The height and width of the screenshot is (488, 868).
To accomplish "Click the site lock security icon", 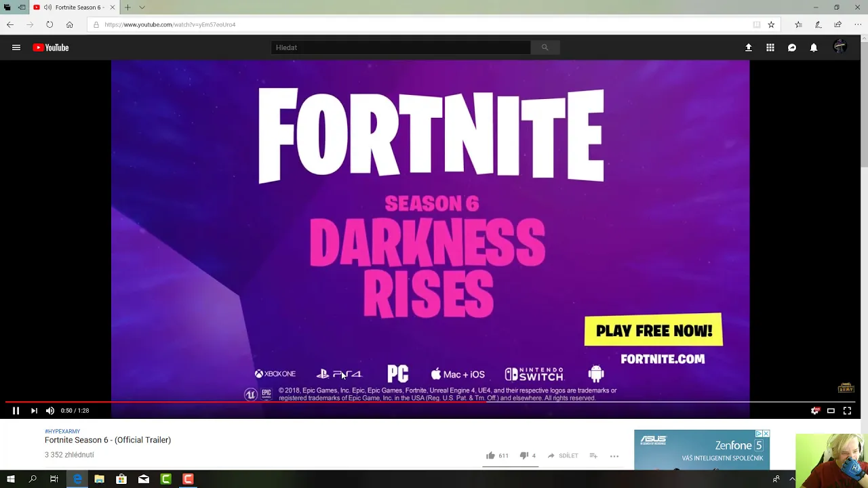I will tap(96, 24).
